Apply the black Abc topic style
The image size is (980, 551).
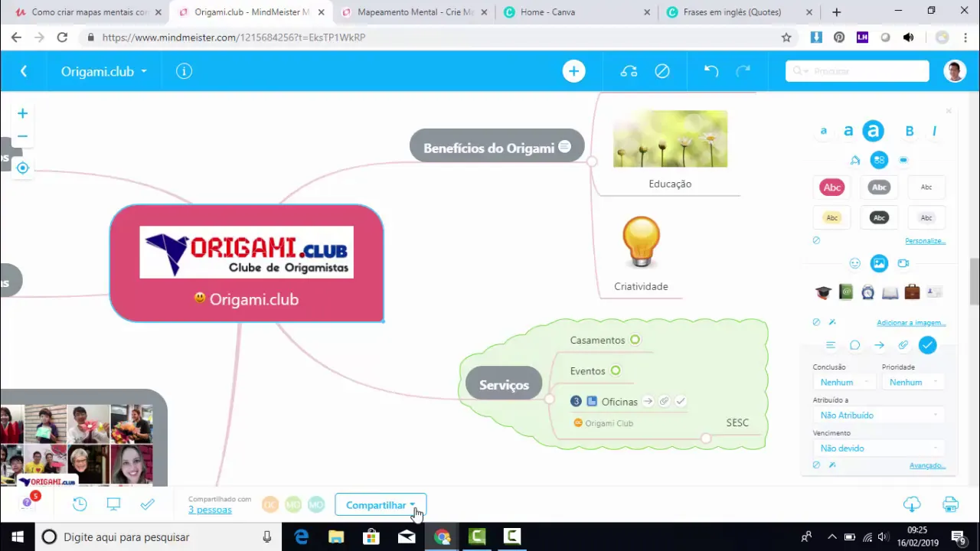[x=879, y=217]
